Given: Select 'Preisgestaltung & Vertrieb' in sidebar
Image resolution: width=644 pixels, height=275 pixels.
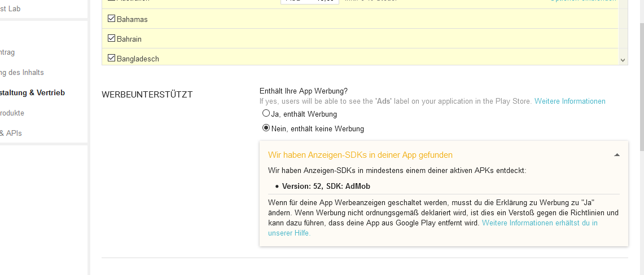Looking at the screenshot, I should coord(32,92).
